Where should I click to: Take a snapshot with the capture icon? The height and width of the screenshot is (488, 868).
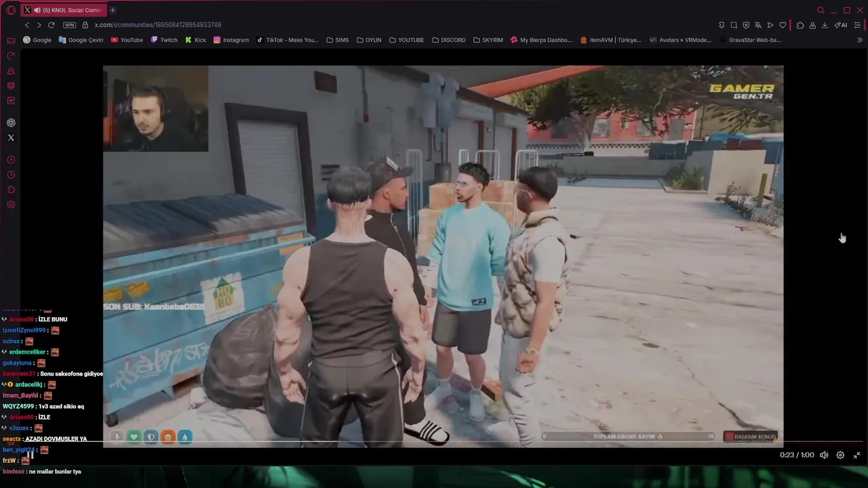pos(734,25)
